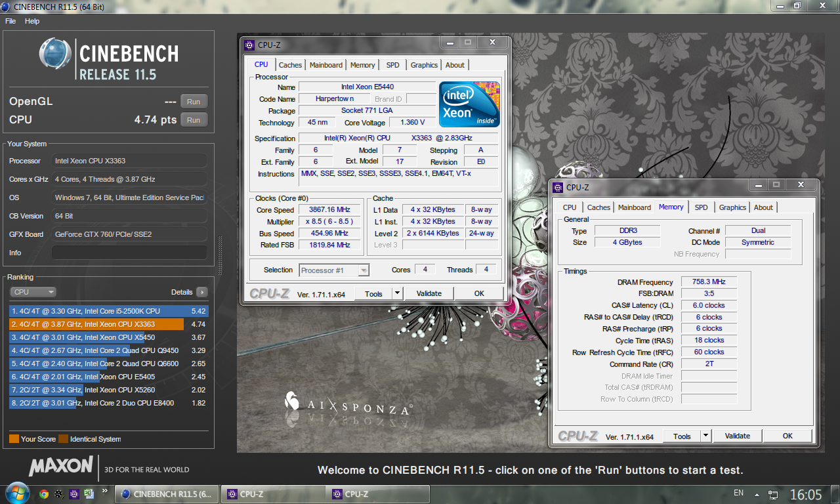The width and height of the screenshot is (840, 504).
Task: Open the network status tray icon
Action: 774,494
